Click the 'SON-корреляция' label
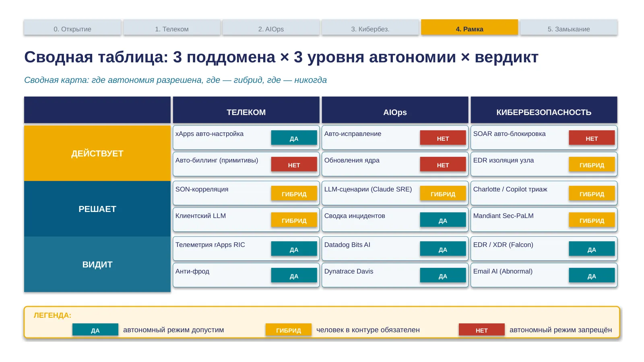This screenshot has width=644, height=362. click(202, 189)
